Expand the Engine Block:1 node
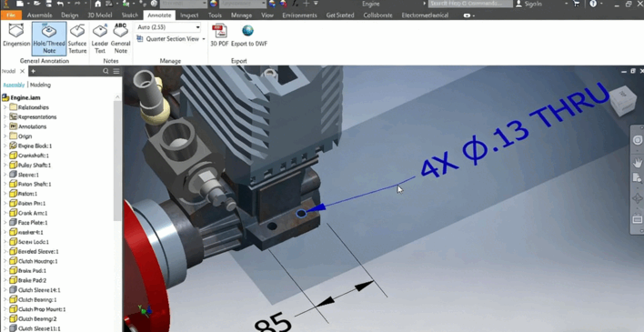The image size is (644, 332). click(x=5, y=146)
